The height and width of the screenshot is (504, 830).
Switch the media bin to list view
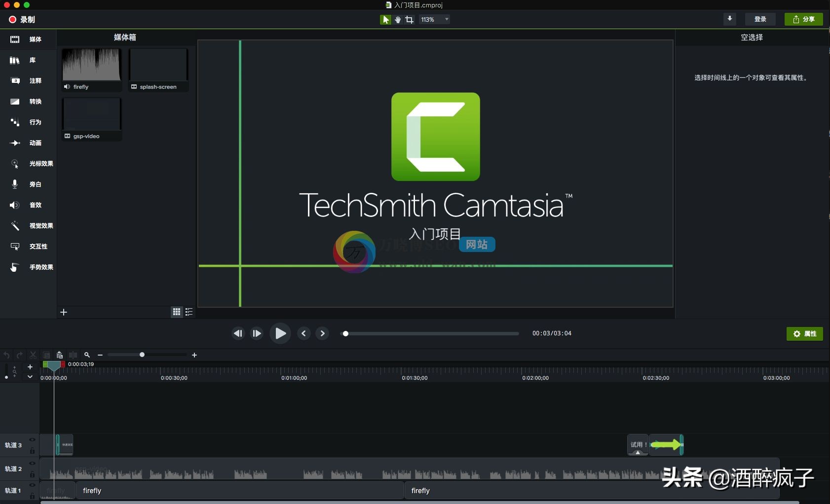click(x=189, y=312)
